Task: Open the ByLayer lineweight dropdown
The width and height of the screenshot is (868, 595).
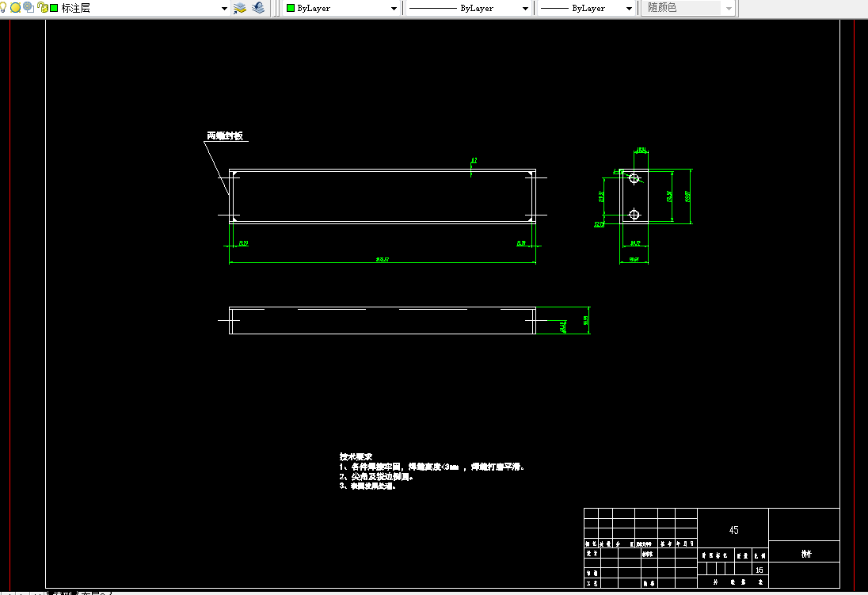Action: [629, 8]
